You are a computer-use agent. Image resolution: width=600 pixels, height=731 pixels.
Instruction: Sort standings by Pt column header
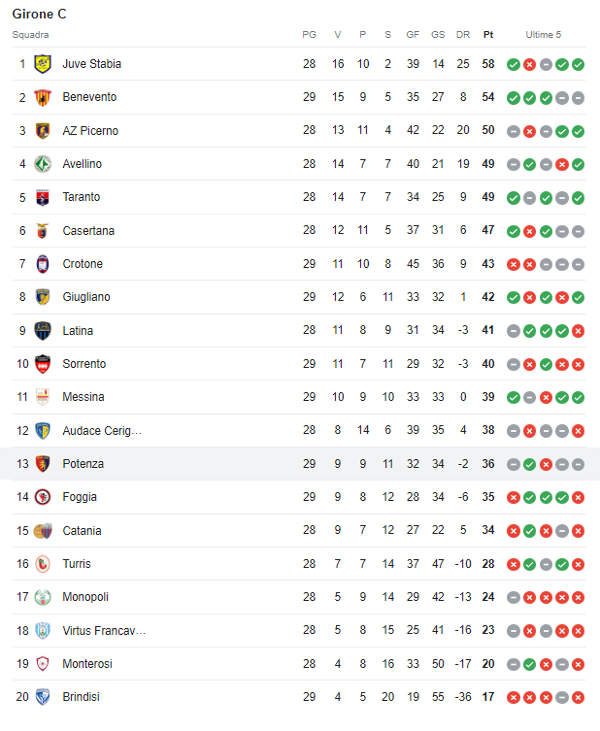click(x=488, y=35)
